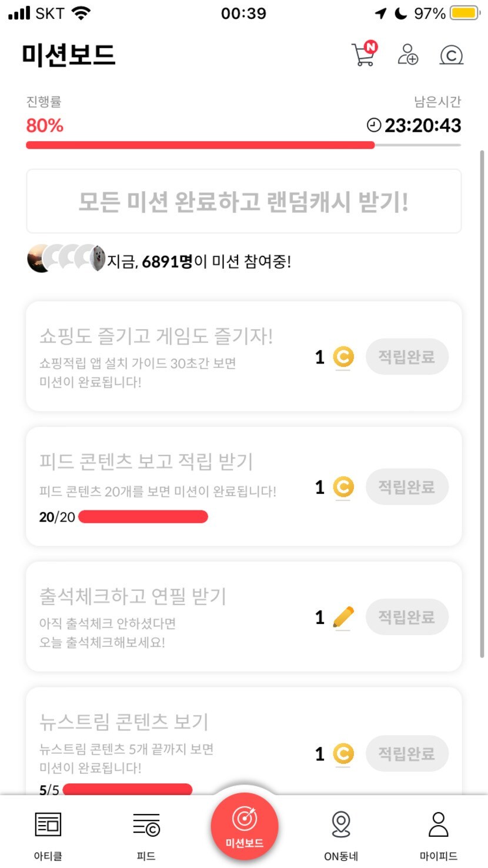Tap the coin icon on newstream mission
The width and height of the screenshot is (488, 868).
tap(343, 753)
